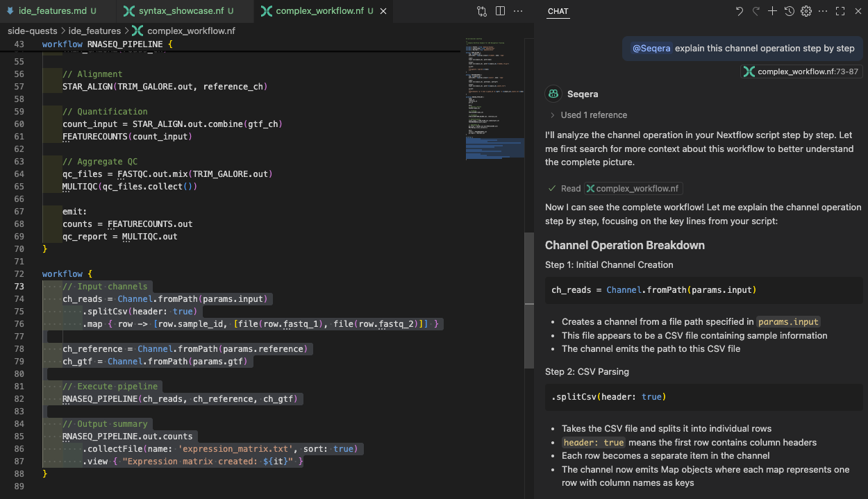The height and width of the screenshot is (499, 868).
Task: Click the '// Output summary' comment
Action: tap(105, 424)
